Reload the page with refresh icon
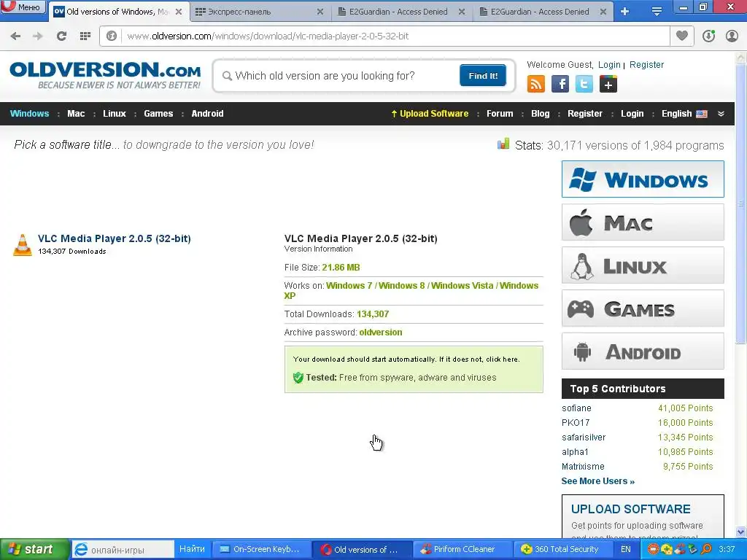This screenshot has width=747, height=560. 61,36
